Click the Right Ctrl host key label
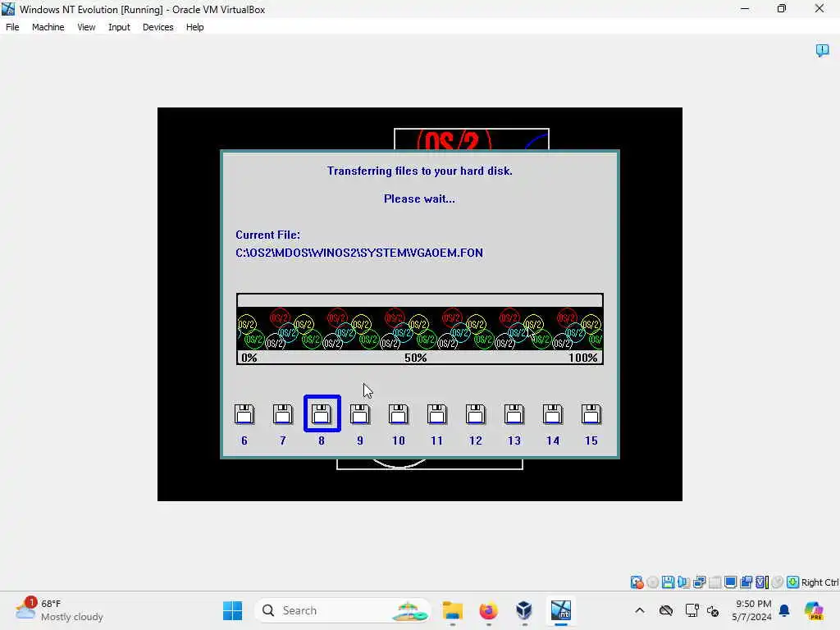 [x=819, y=582]
